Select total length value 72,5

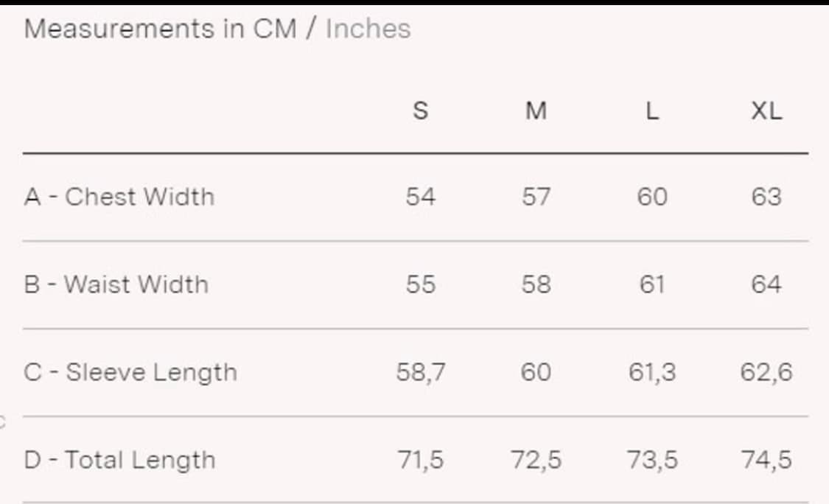click(x=536, y=460)
